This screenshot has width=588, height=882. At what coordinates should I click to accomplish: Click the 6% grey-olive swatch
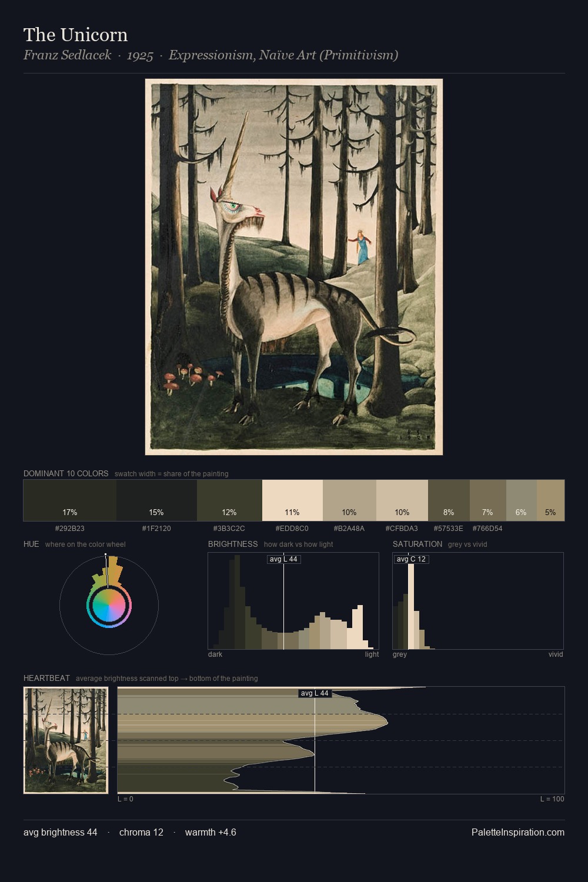click(522, 500)
